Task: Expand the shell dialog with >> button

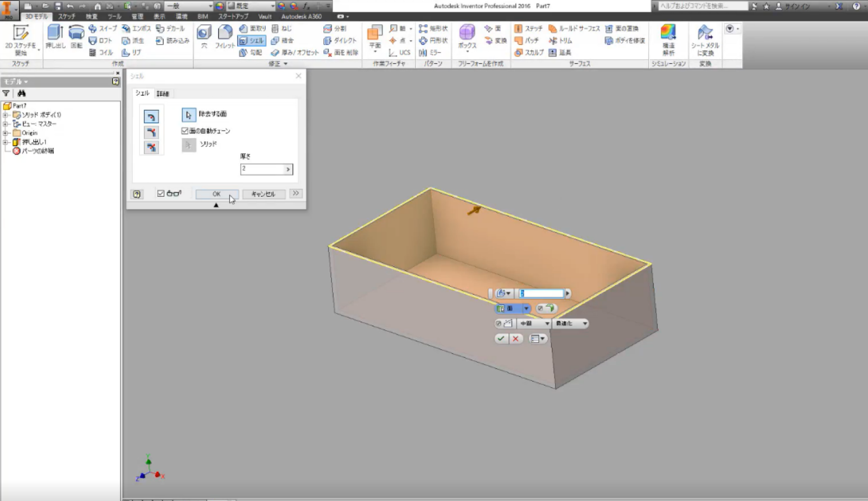Action: pyautogui.click(x=296, y=194)
